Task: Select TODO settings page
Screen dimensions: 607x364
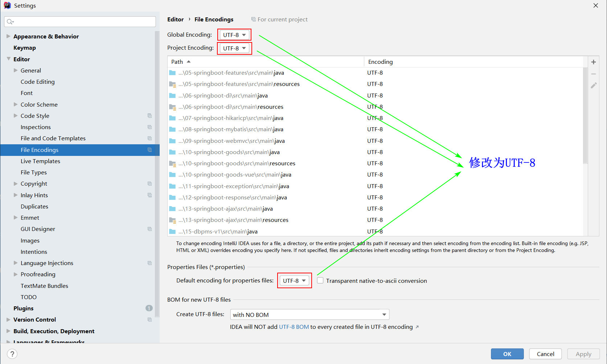Action: (29, 297)
